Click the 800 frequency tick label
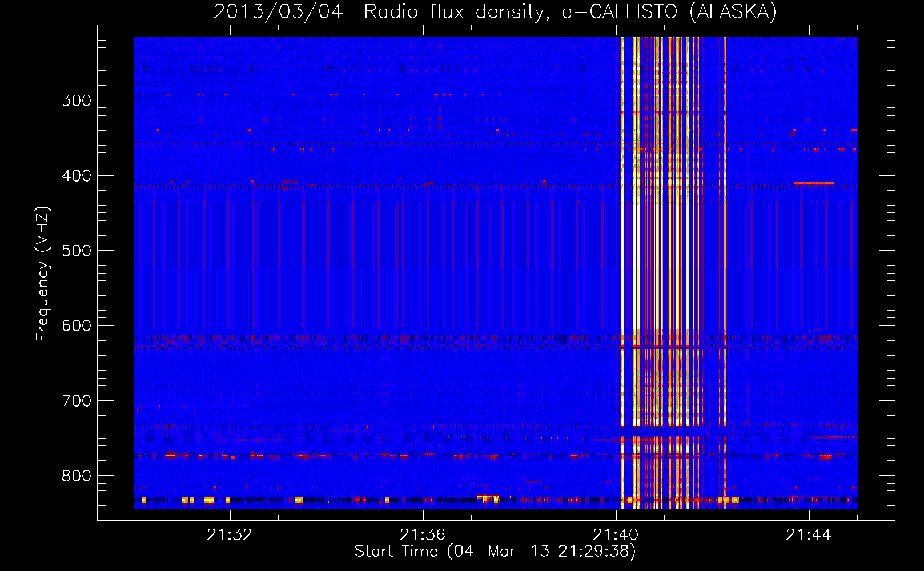924x571 pixels. click(x=77, y=476)
